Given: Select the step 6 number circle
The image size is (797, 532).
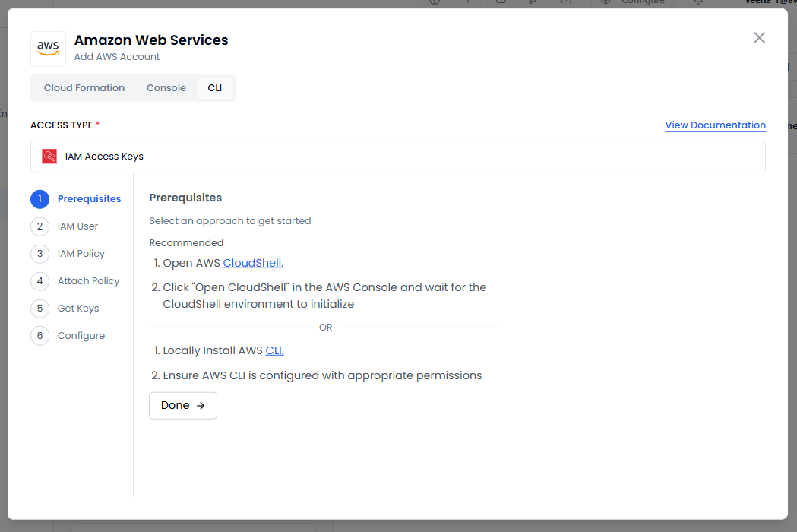Looking at the screenshot, I should click(40, 336).
